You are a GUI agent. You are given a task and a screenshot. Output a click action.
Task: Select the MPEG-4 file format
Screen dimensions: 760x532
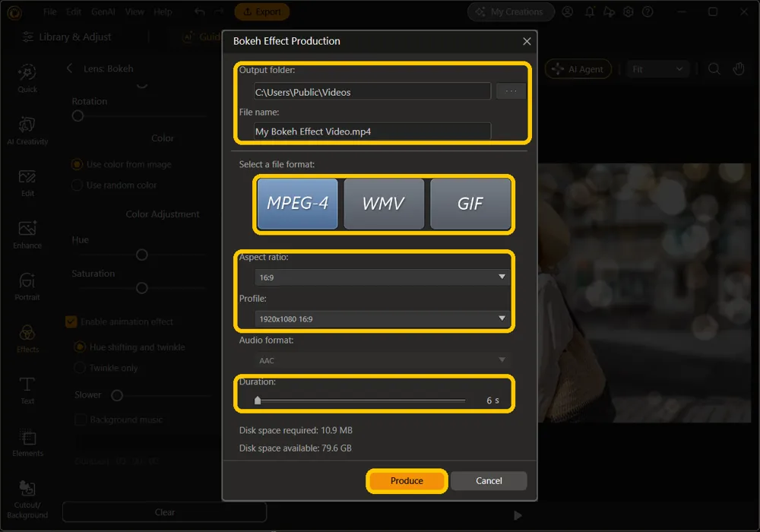click(297, 204)
